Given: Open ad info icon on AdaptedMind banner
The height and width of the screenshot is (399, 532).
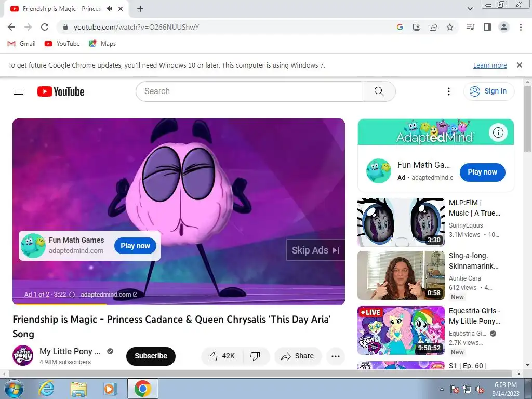Looking at the screenshot, I should pyautogui.click(x=498, y=132).
